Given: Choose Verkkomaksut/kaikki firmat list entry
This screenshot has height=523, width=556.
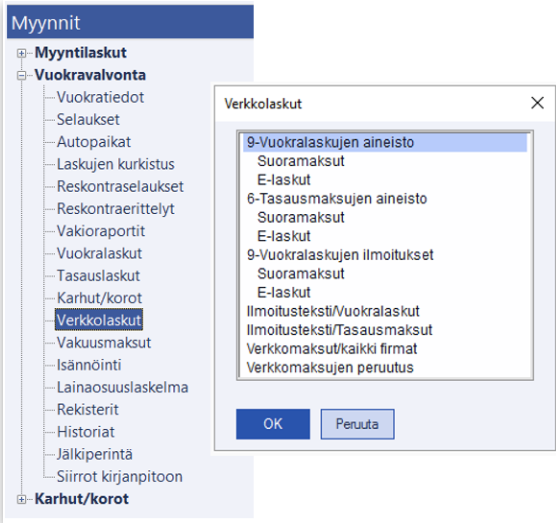Looking at the screenshot, I should coord(332,349).
